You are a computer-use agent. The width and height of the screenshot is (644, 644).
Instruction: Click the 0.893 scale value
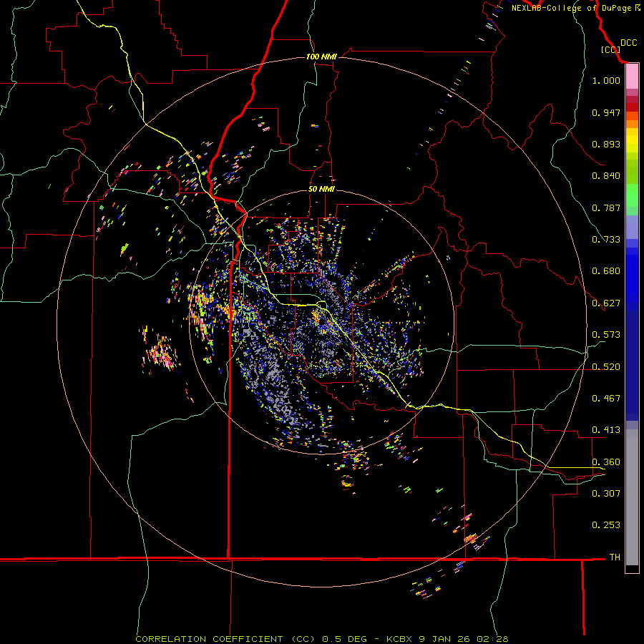[x=606, y=144]
